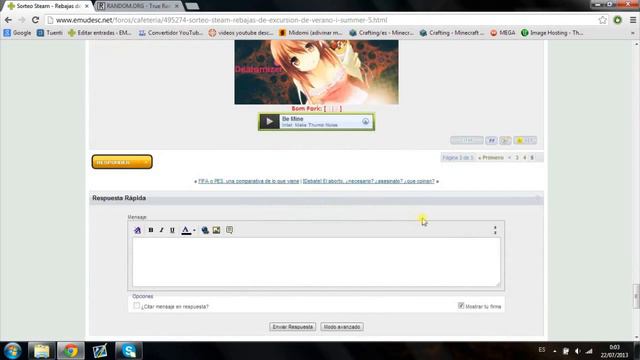Bookmark this page with the star icon
Image resolution: width=640 pixels, height=360 pixels.
pyautogui.click(x=602, y=20)
